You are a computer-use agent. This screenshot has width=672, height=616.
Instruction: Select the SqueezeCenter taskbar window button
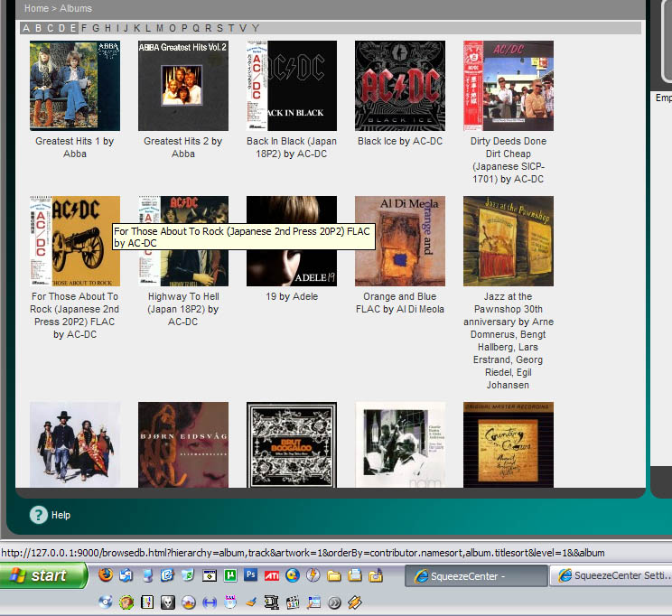474,575
